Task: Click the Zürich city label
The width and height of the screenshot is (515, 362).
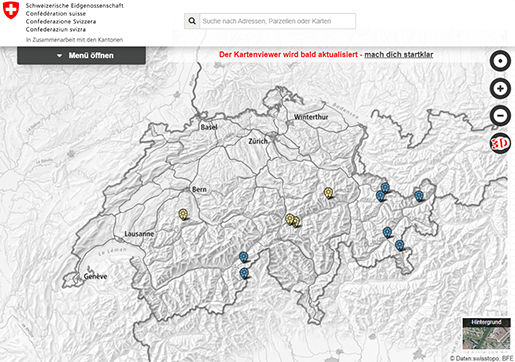Action: 258,141
